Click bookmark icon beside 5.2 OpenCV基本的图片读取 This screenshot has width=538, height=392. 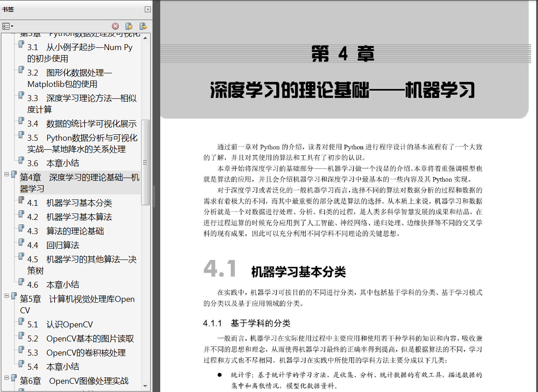[21, 336]
